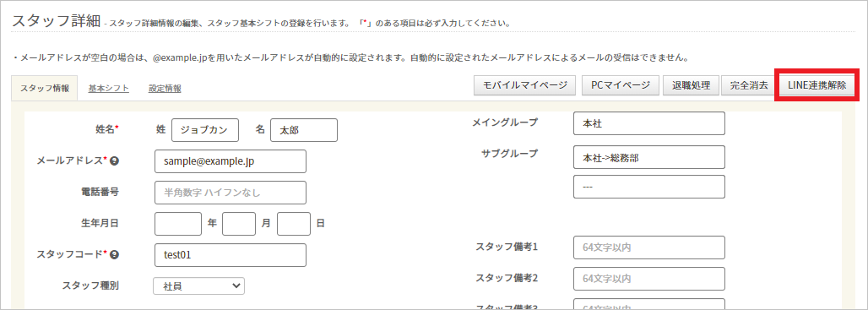The width and height of the screenshot is (868, 310).
Task: Switch to the 基本シフト tab
Action: point(108,88)
